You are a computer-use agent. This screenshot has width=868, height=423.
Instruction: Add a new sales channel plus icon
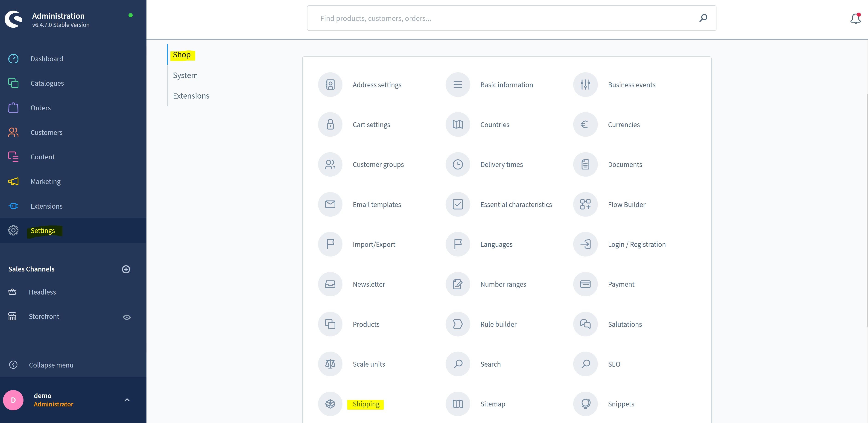tap(126, 269)
